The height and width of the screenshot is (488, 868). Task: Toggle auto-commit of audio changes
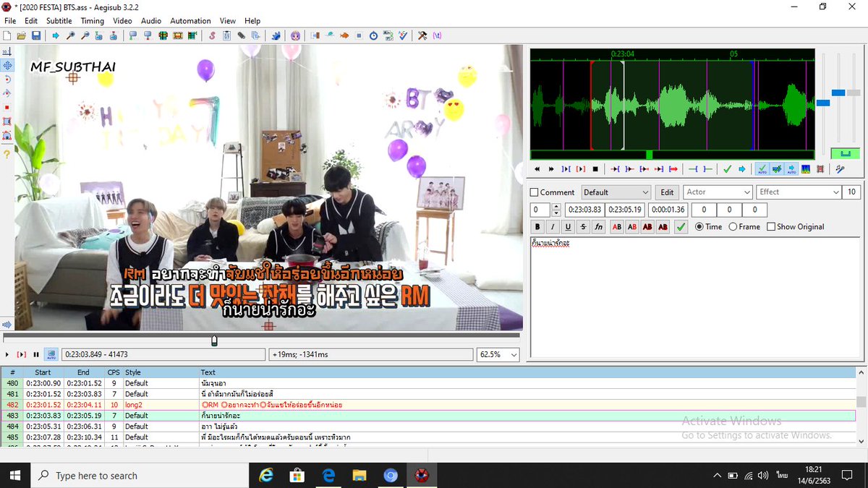pyautogui.click(x=762, y=169)
